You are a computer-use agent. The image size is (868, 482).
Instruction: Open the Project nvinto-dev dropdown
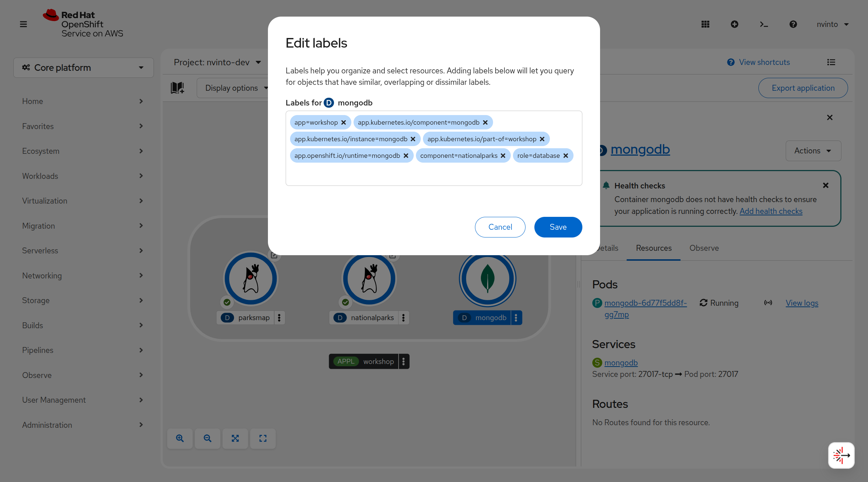coord(217,62)
